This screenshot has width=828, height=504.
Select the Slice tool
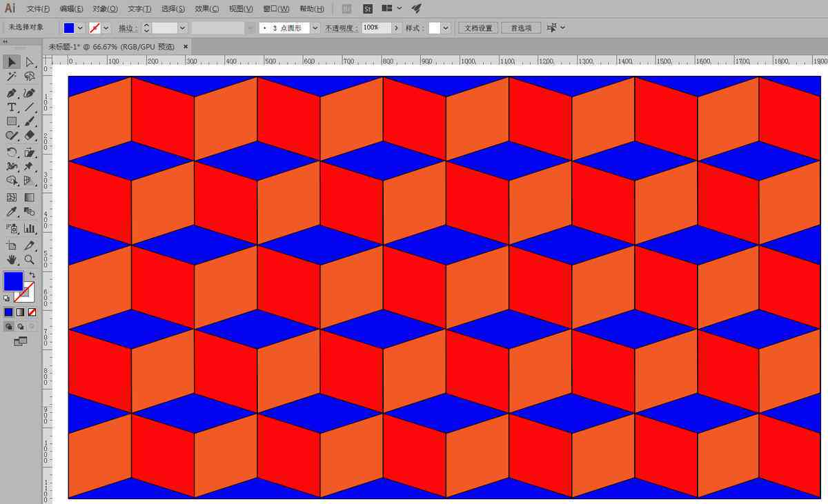(x=30, y=245)
